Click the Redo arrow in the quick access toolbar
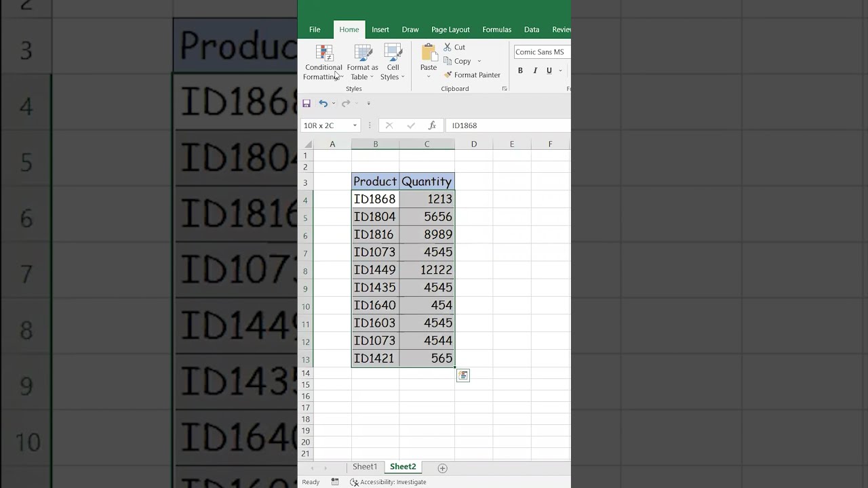This screenshot has height=488, width=868. point(346,104)
